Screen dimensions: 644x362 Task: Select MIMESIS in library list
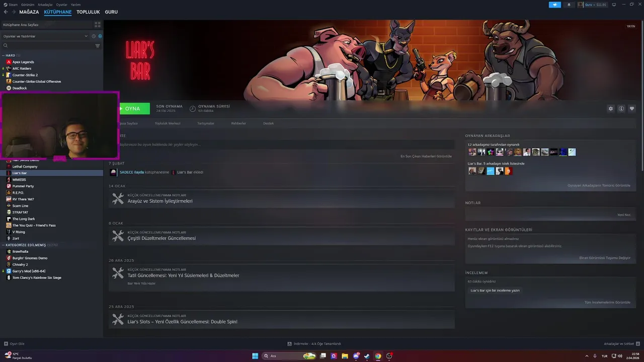pos(19,179)
